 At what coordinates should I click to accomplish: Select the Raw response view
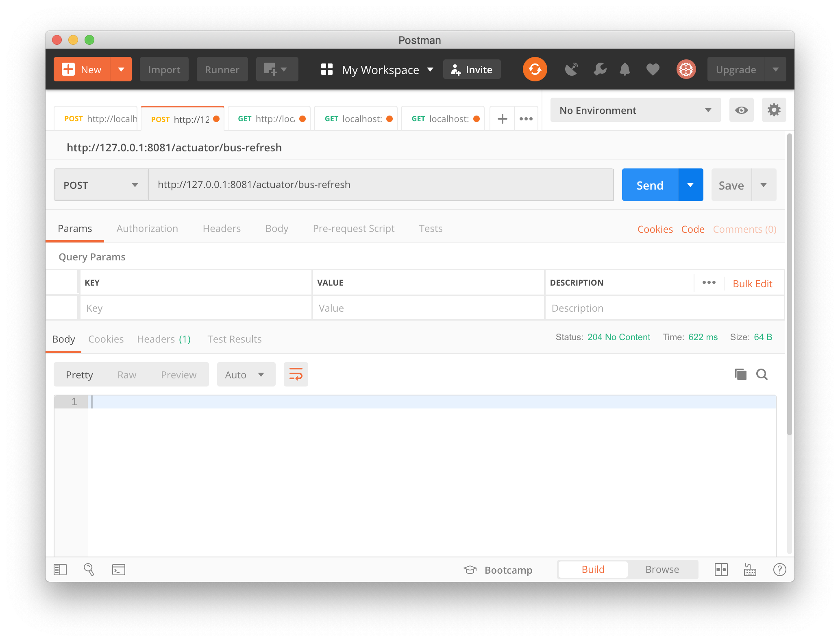click(x=127, y=375)
